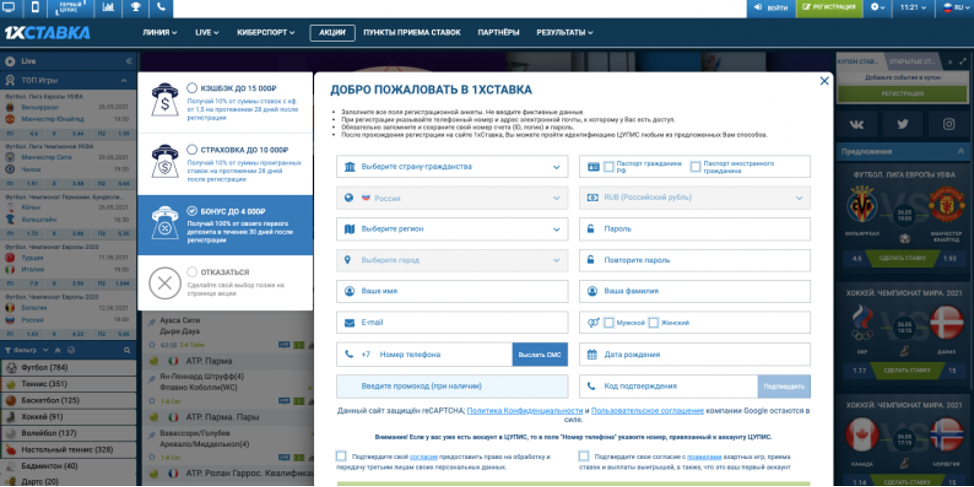Click the Пароль input field
Screen dimensions: 974x487
695,229
